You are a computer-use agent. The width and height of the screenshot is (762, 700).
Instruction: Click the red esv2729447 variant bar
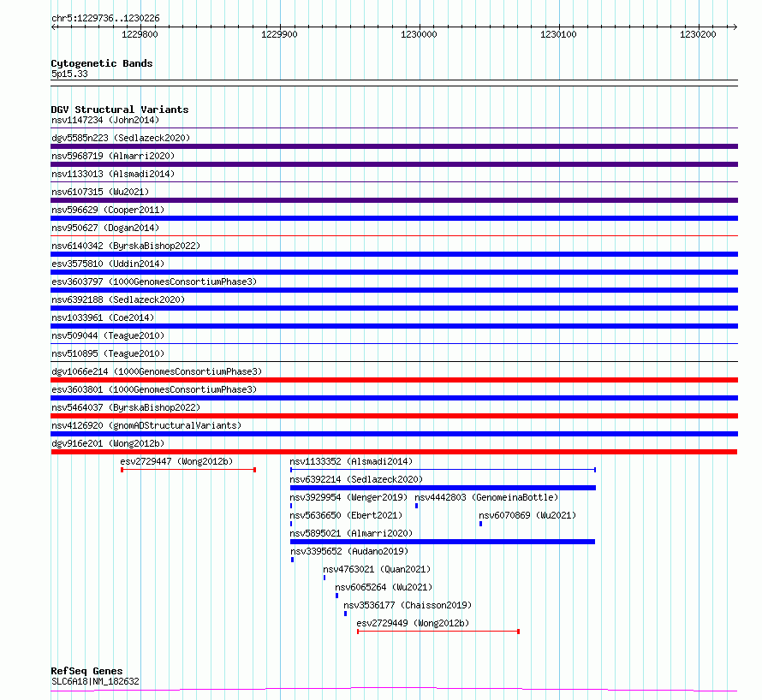click(188, 470)
